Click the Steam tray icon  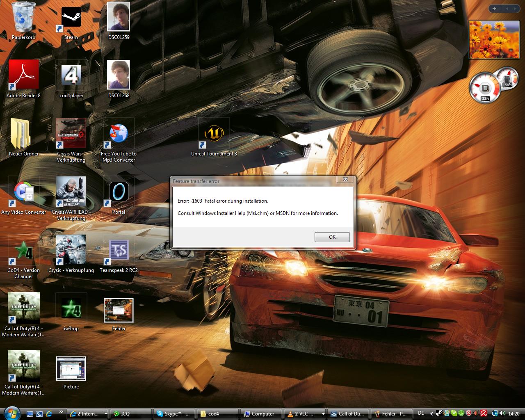coord(439,414)
